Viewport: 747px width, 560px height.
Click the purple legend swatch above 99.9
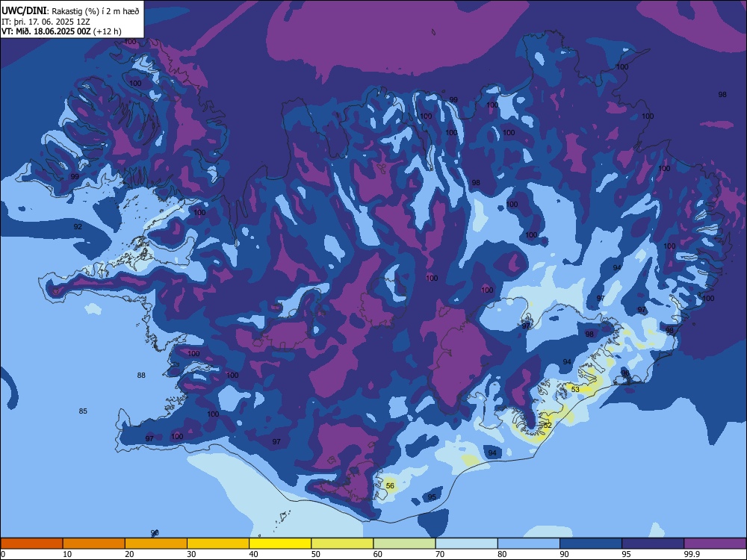click(715, 544)
